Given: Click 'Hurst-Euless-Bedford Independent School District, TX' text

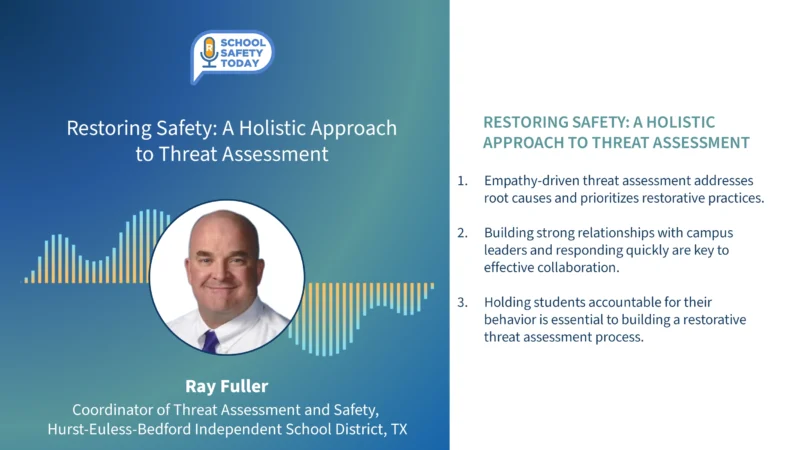Looking at the screenshot, I should [228, 429].
